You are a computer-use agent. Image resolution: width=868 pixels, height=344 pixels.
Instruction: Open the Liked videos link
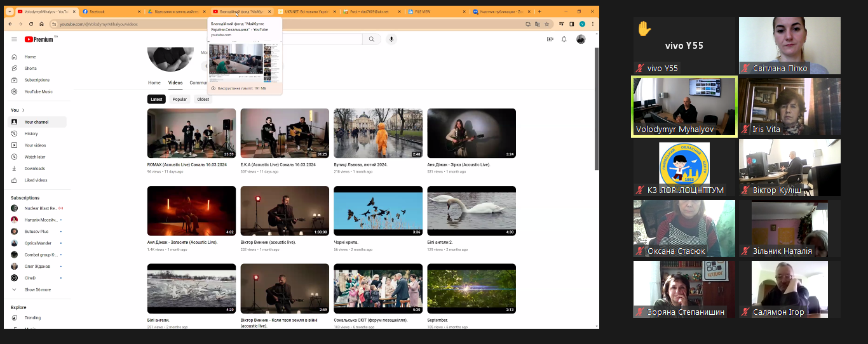(x=36, y=180)
